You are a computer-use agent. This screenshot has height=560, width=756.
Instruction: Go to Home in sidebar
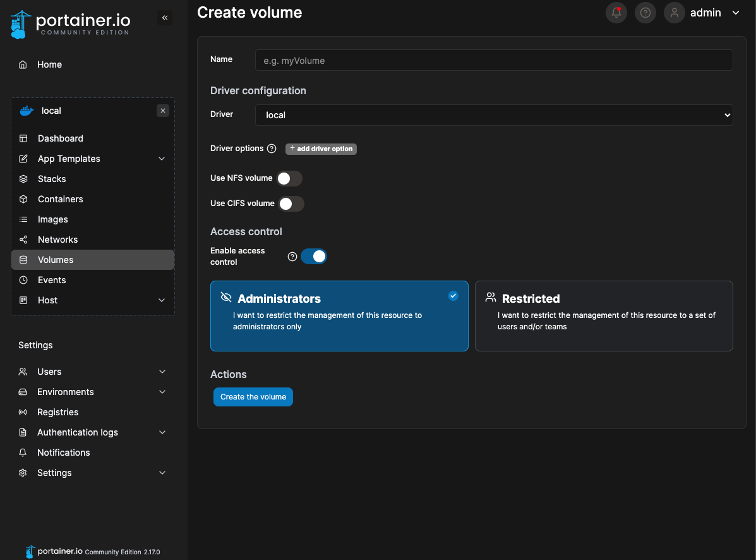pos(50,64)
